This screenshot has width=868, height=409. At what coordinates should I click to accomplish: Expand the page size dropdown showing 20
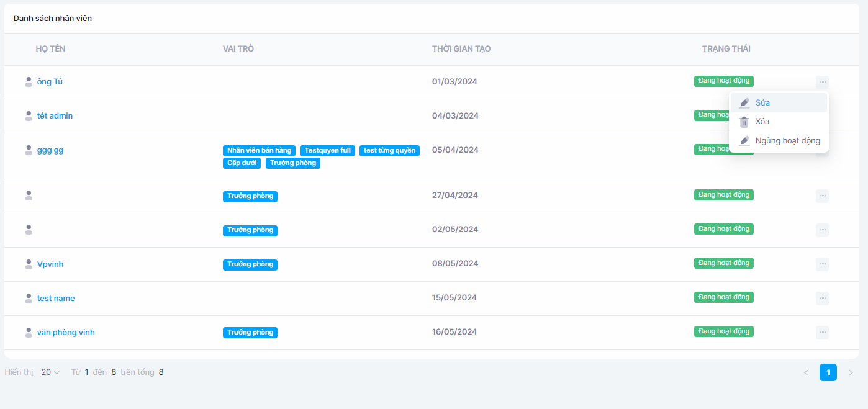pyautogui.click(x=50, y=372)
